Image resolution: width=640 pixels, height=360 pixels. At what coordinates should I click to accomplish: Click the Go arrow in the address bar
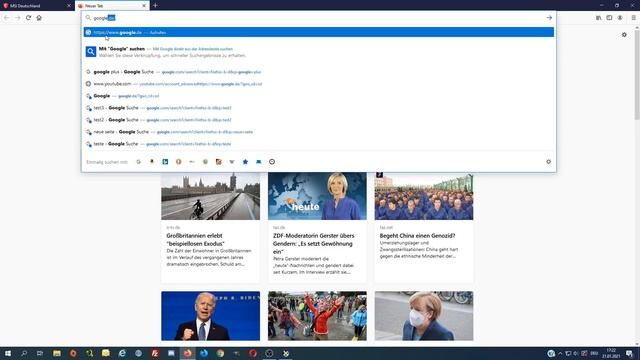click(x=549, y=18)
